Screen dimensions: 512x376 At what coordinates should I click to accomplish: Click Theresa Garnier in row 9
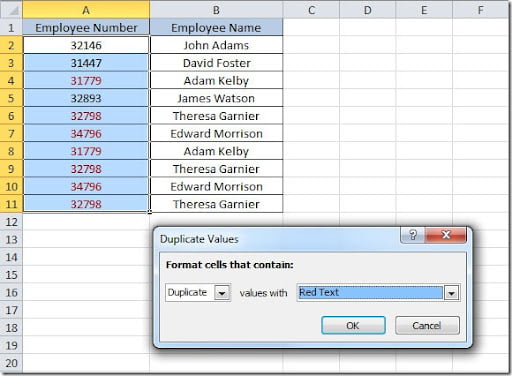coord(216,169)
